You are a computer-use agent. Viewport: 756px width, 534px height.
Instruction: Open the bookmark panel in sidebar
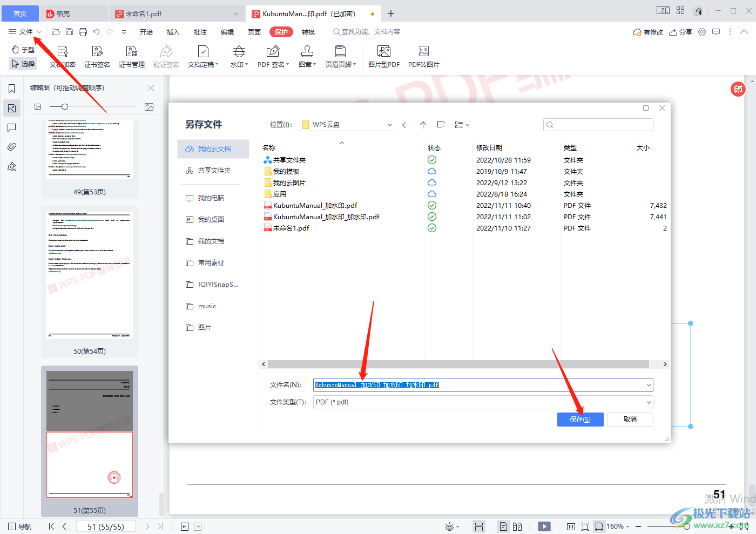[12, 89]
